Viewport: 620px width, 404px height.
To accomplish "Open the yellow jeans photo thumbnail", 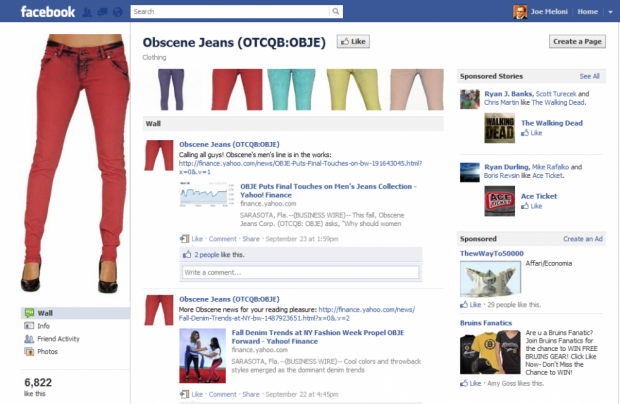I will tap(353, 89).
